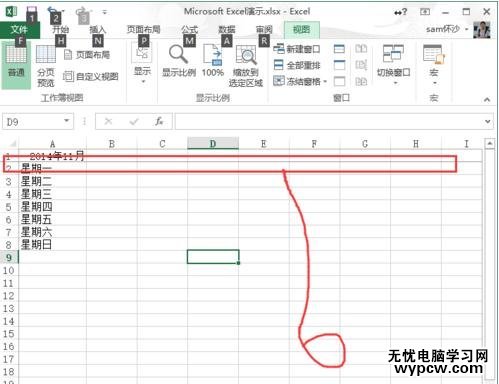Click the Excel application icon
Screen dimensions: 499x384
[x=11, y=12]
